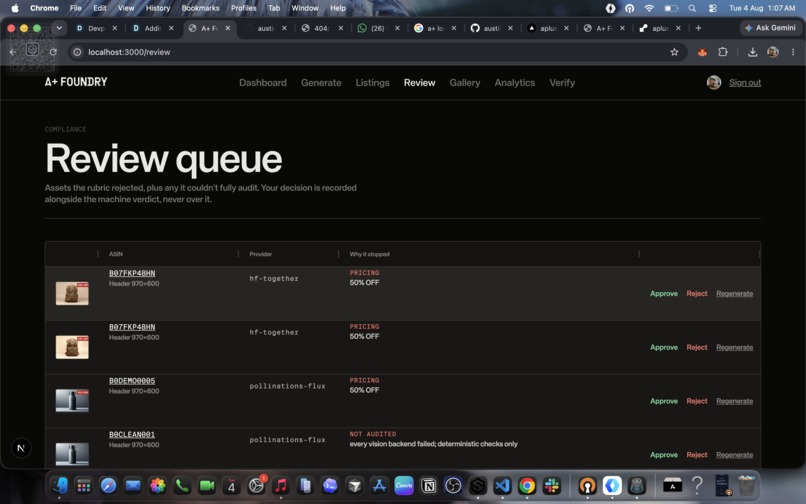This screenshot has width=806, height=504.
Task: Open the Analytics nav item
Action: click(515, 83)
